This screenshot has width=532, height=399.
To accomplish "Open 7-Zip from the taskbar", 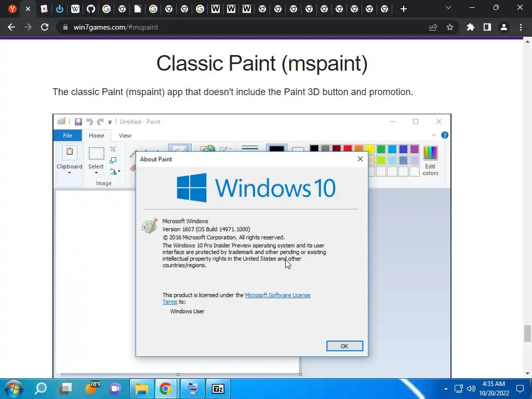I will pos(218,389).
